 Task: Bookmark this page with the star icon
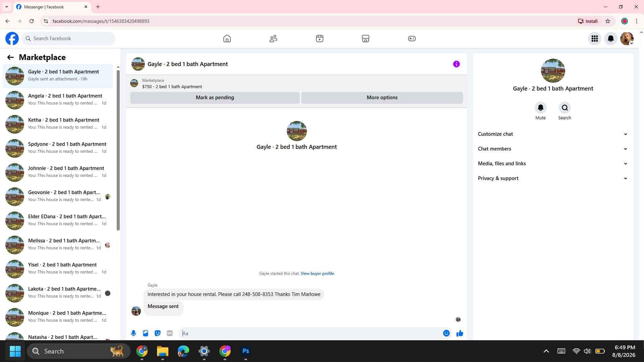pyautogui.click(x=608, y=21)
